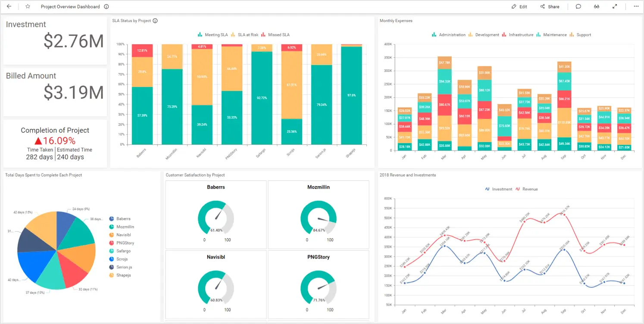Click the Safargo color marker in the pie legend
This screenshot has height=324, width=644.
click(x=112, y=250)
